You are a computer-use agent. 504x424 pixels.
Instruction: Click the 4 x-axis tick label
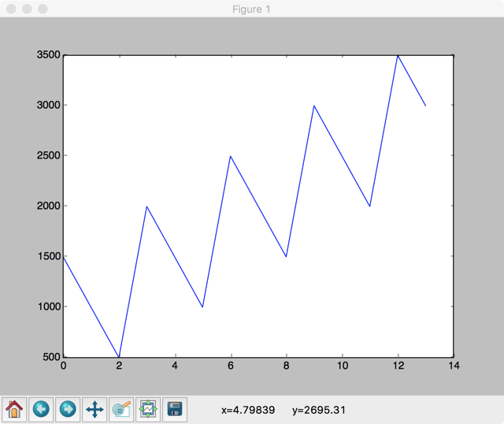175,366
